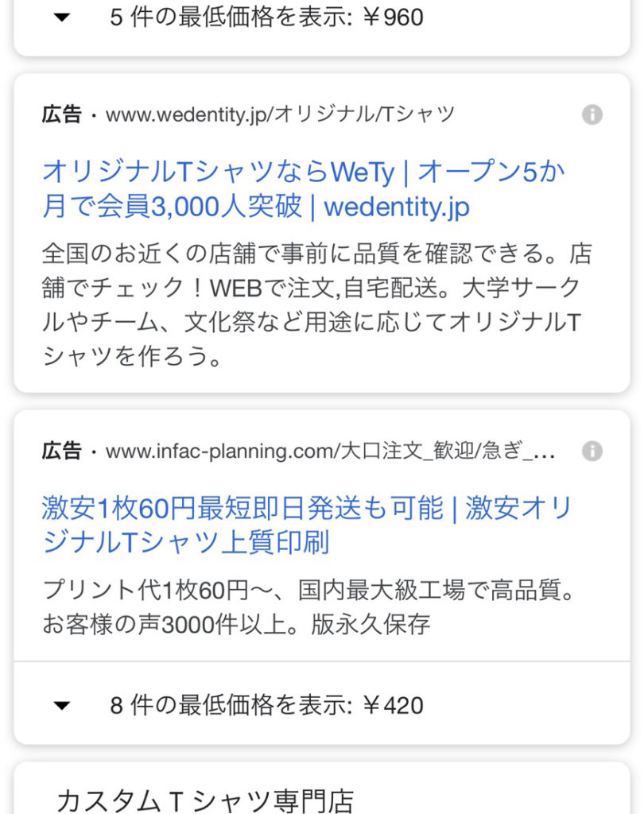Tap the 全国のお近くの店舗で description text
The height and width of the screenshot is (814, 644).
pyautogui.click(x=316, y=304)
